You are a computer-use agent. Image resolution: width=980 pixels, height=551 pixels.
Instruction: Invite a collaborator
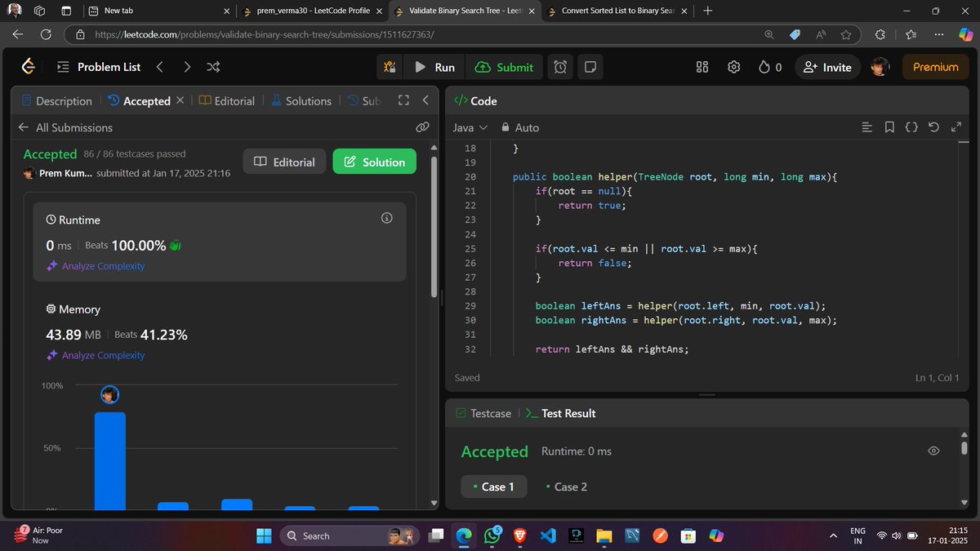tap(827, 67)
